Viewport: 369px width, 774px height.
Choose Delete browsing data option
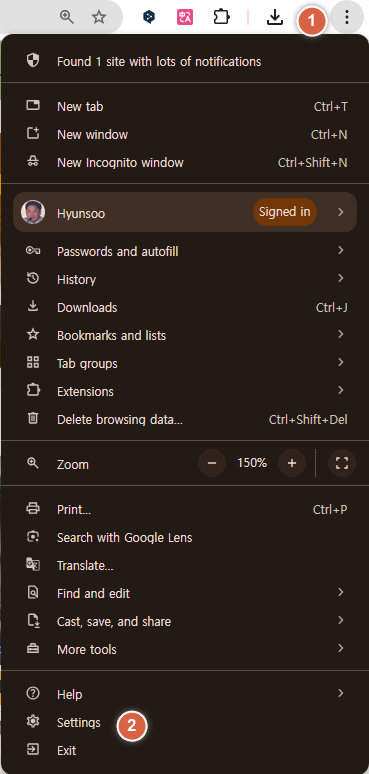[184, 419]
